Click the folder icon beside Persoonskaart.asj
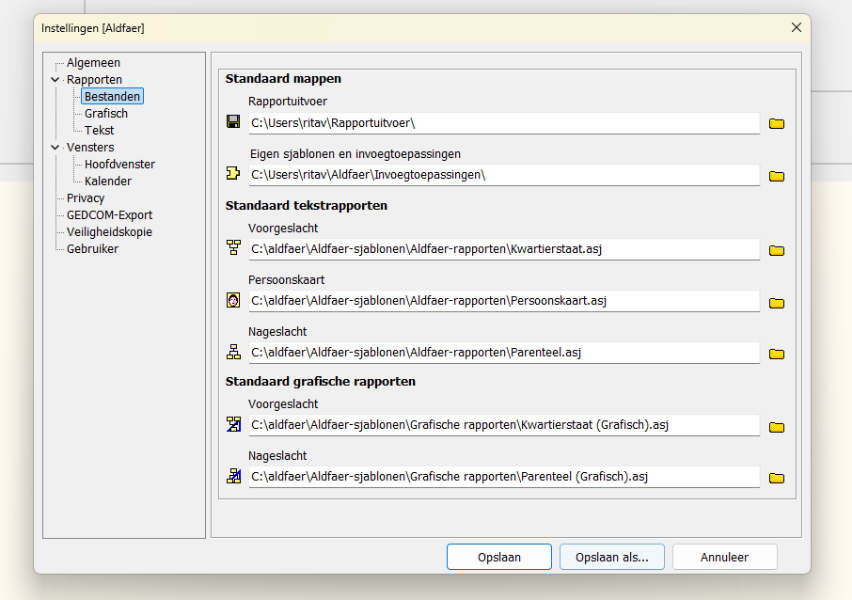 point(776,302)
